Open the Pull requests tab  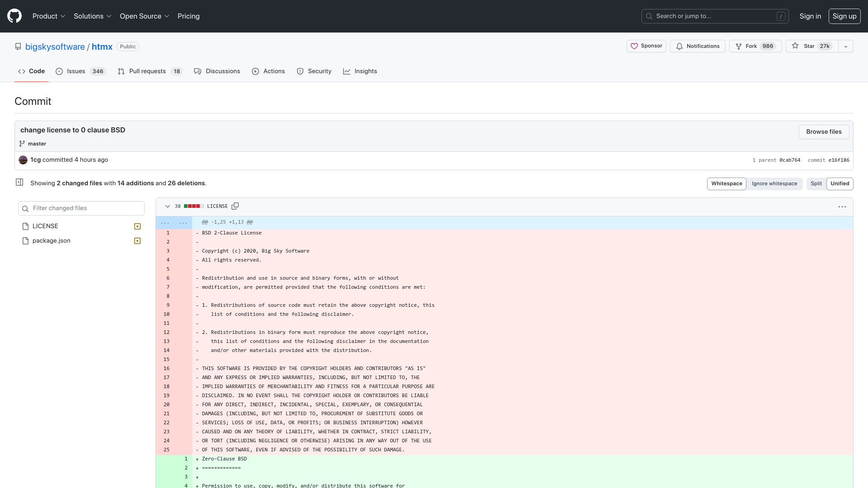coord(150,71)
